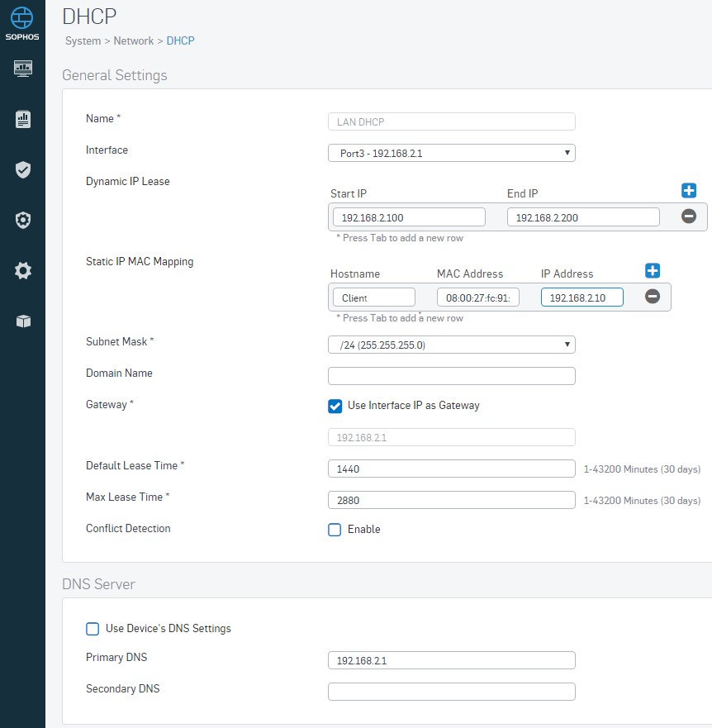Go to System in breadcrumb
712x728 pixels.
[x=83, y=40]
